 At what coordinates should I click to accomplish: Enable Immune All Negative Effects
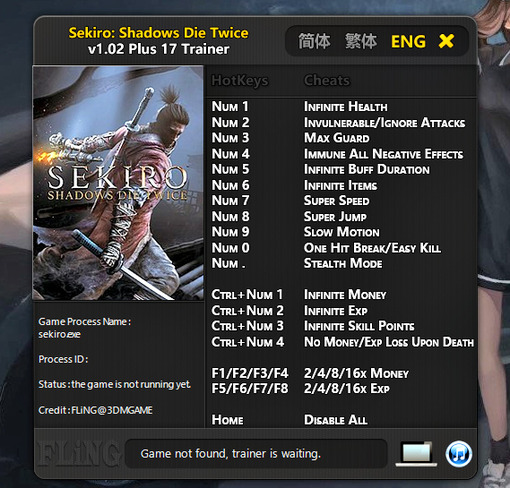[383, 154]
